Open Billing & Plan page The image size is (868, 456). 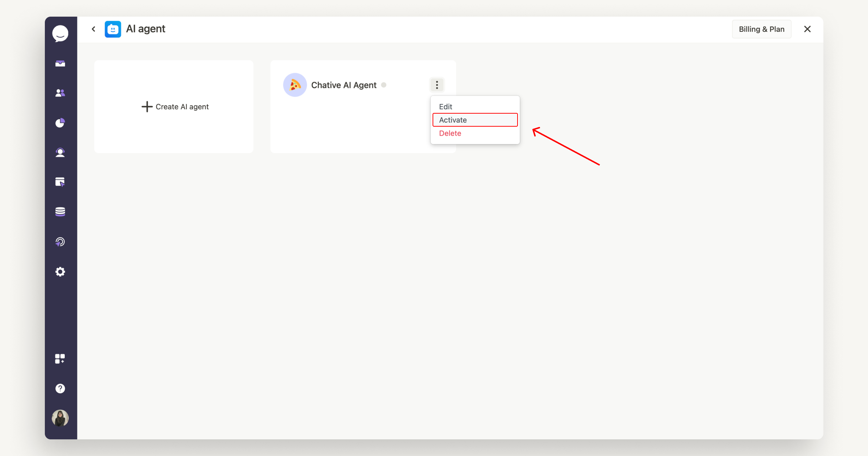tap(761, 29)
